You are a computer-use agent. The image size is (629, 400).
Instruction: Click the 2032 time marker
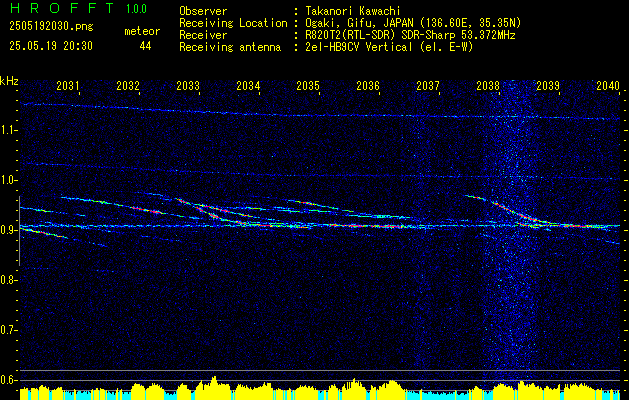pyautogui.click(x=128, y=85)
